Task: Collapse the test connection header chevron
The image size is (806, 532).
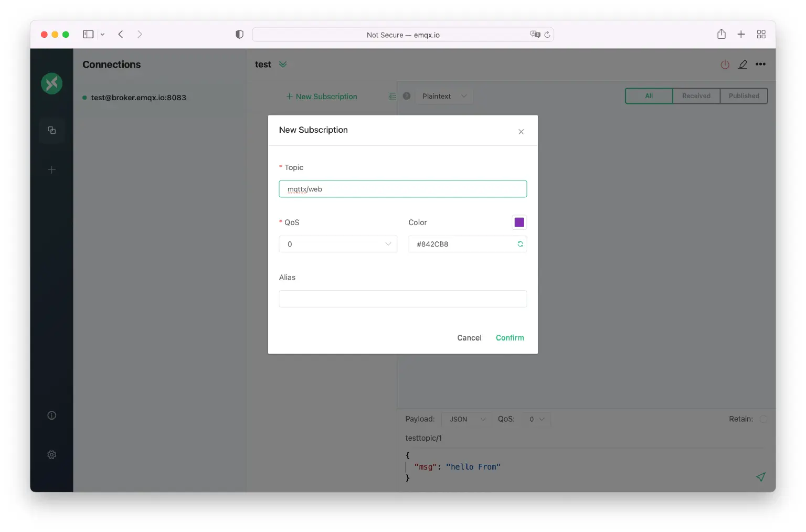Action: (x=283, y=64)
